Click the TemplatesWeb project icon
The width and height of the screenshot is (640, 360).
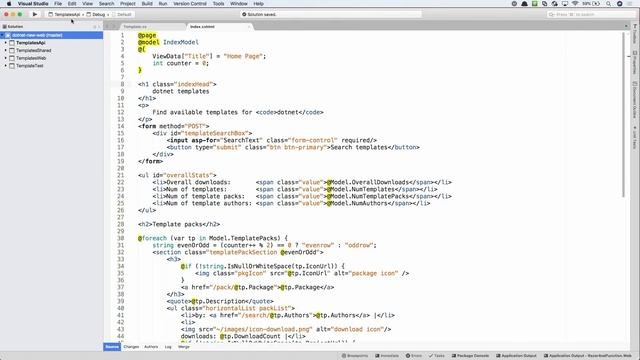point(12,58)
